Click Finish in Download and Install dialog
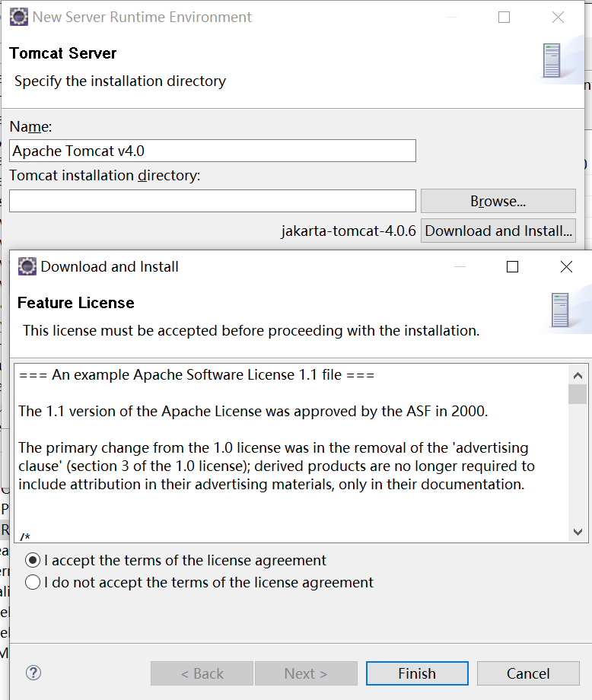This screenshot has width=592, height=700. 417,673
